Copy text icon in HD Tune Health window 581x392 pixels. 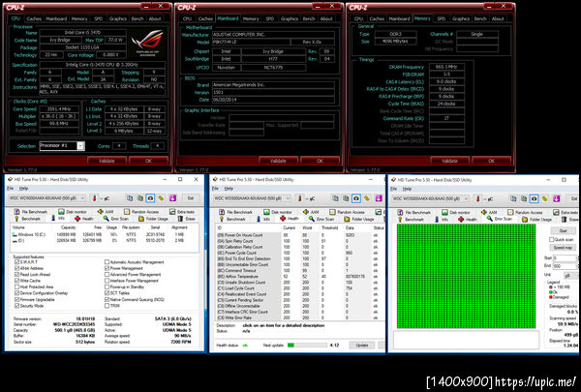point(335,198)
